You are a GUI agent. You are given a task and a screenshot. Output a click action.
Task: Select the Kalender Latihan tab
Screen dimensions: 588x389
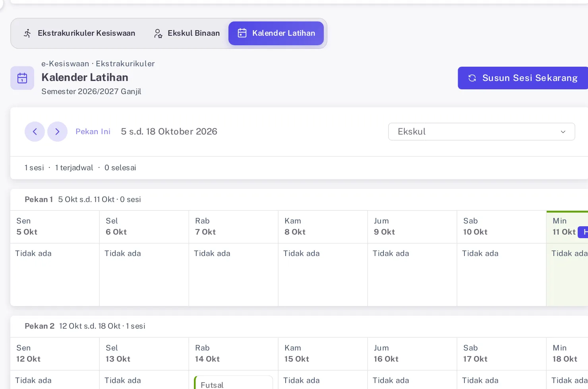click(x=276, y=33)
